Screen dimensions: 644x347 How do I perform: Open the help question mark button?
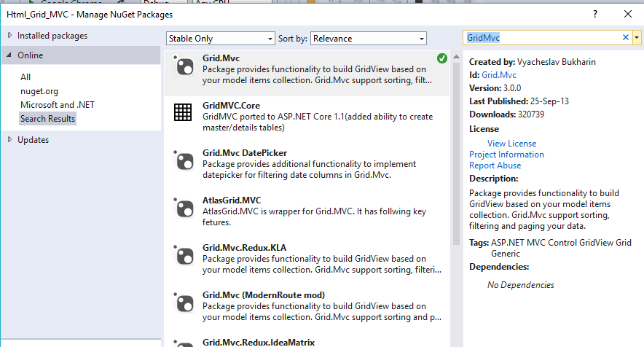[594, 14]
